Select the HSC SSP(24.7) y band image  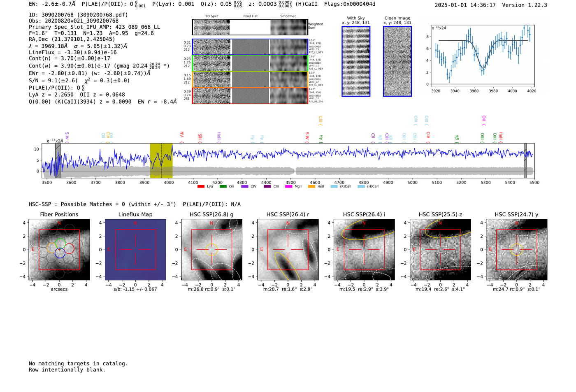tap(517, 250)
